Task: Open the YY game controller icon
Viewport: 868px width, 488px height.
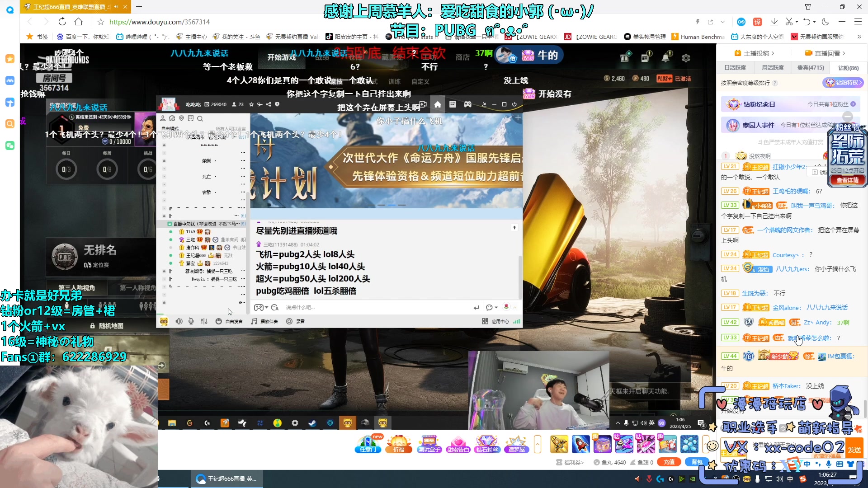Action: [467, 104]
